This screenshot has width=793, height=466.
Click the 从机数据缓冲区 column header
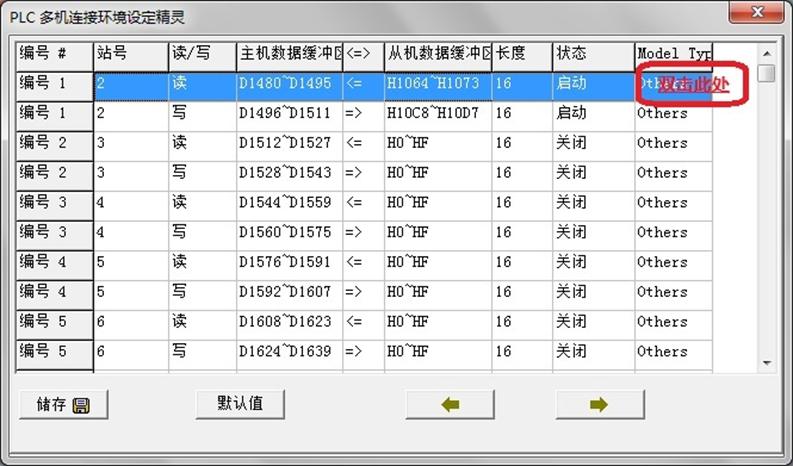point(437,57)
